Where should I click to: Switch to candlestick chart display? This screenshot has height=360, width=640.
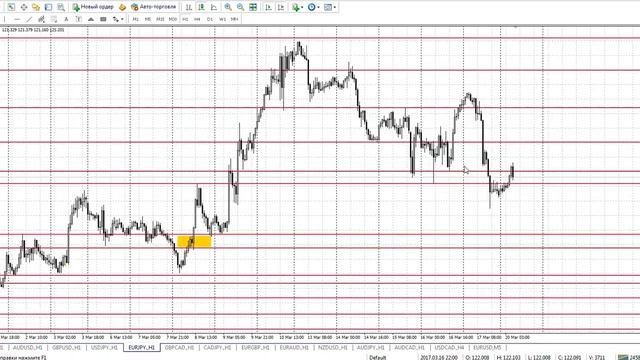(x=201, y=7)
